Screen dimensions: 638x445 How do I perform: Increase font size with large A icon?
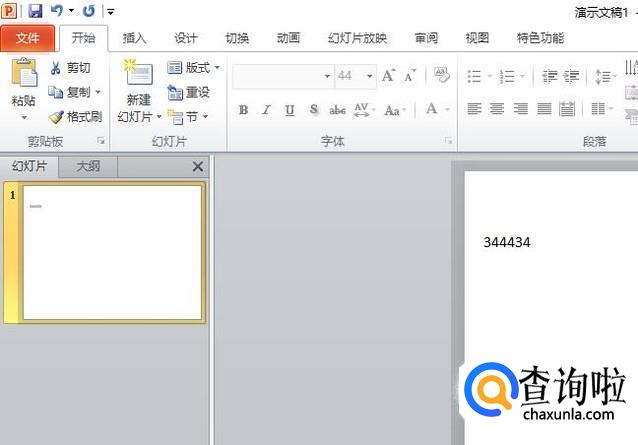[x=389, y=76]
